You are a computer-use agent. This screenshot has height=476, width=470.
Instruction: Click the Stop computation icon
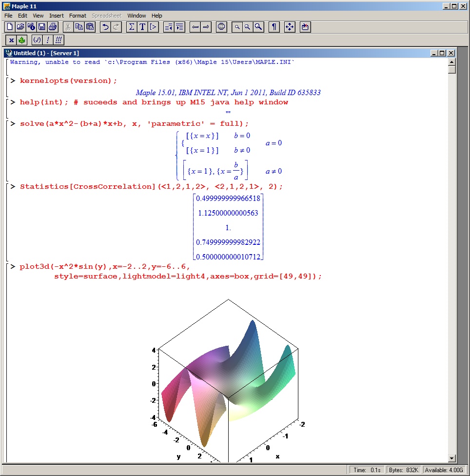tap(221, 27)
